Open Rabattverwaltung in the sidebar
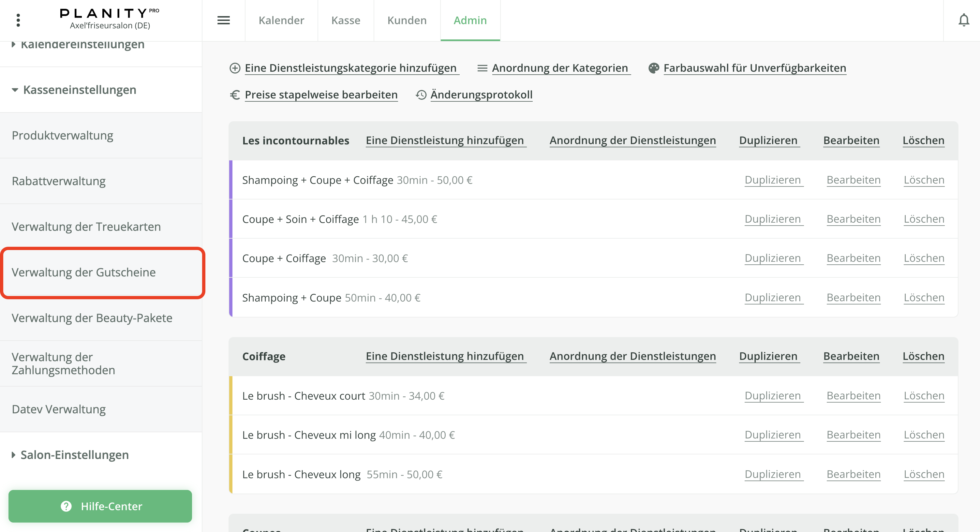 pos(59,181)
